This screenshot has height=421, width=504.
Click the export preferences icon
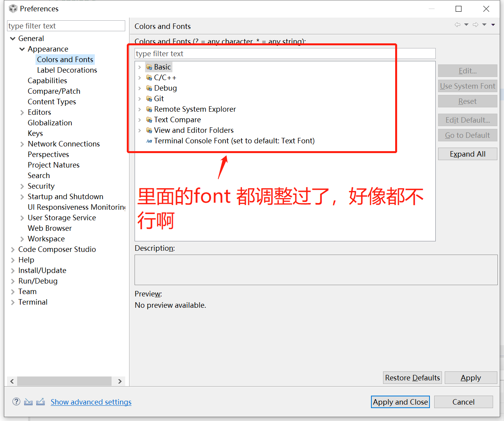41,401
